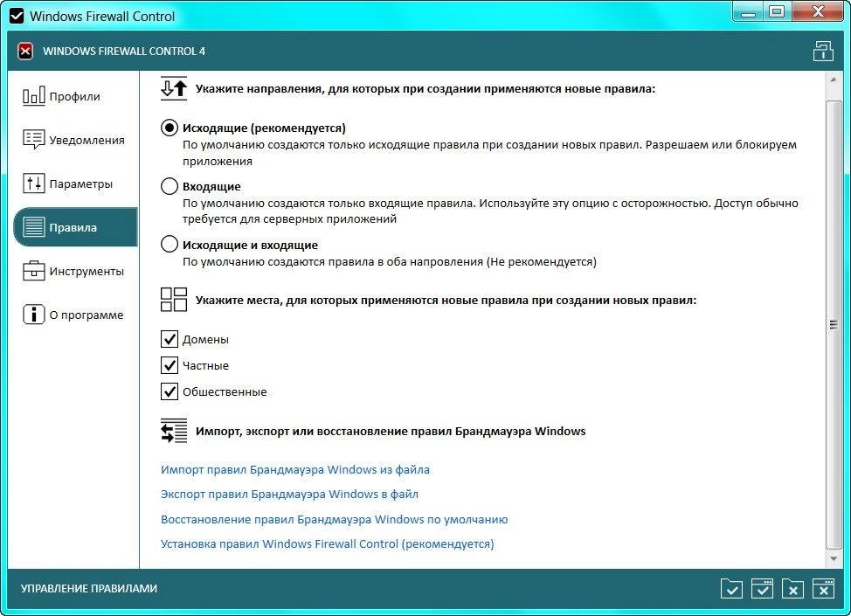Click the locations four-squares icon

pos(174,300)
